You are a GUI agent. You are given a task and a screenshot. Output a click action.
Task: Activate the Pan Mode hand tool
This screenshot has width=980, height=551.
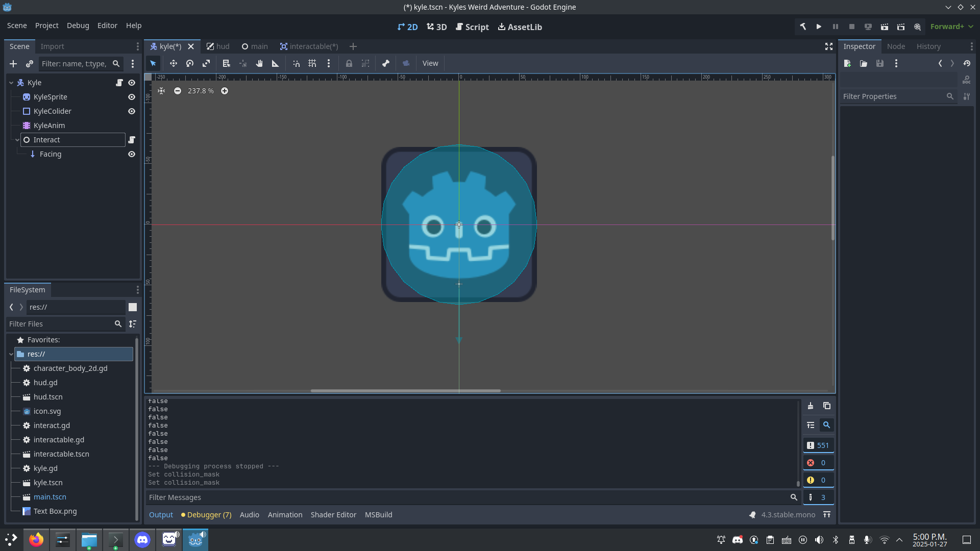259,63
